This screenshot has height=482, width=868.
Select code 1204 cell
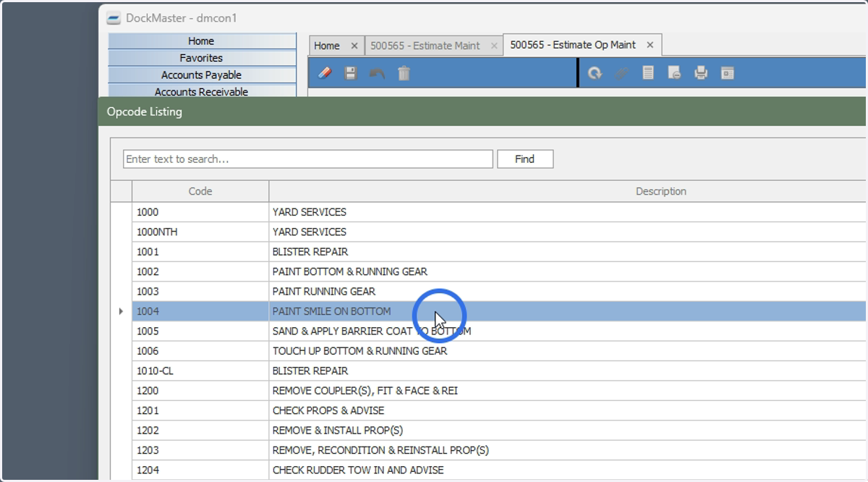[200, 470]
